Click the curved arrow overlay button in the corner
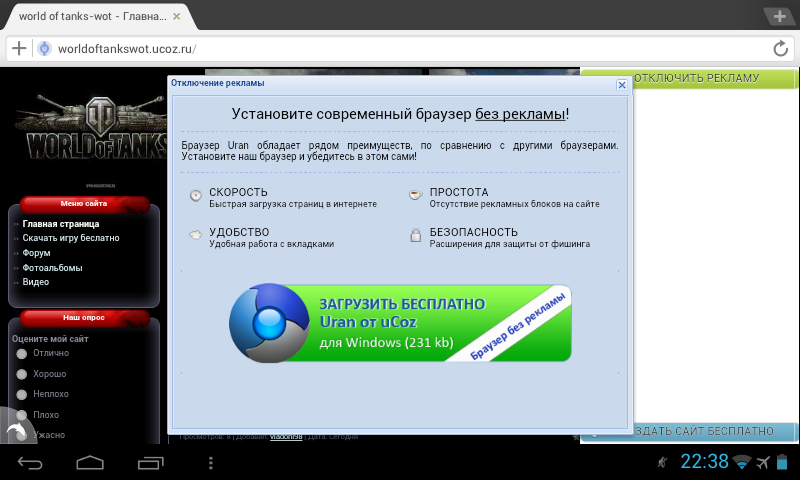800x480 pixels. click(15, 429)
